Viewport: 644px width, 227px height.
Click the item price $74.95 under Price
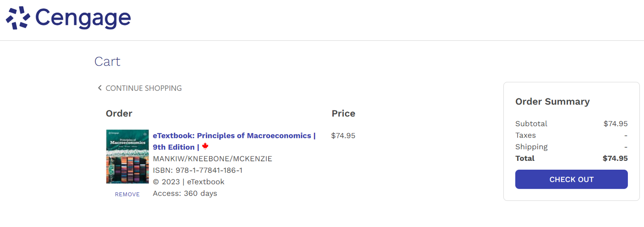coord(343,135)
